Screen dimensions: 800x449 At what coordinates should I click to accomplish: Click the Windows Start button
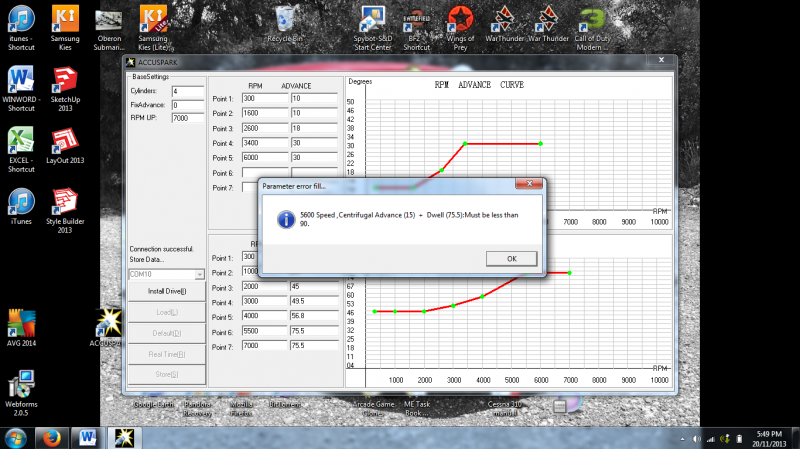pos(16,438)
